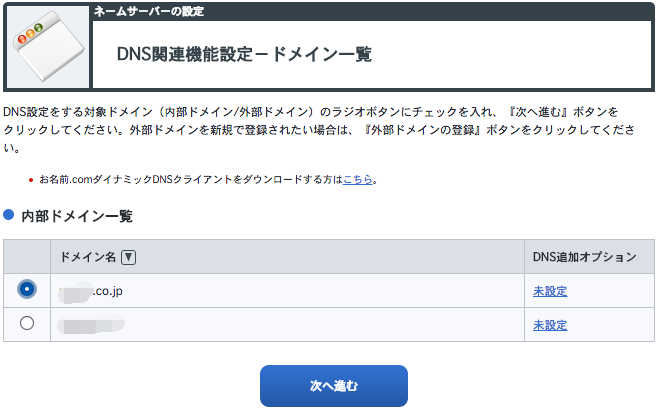Open the こちら download link
The width and height of the screenshot is (663, 413).
point(358,180)
